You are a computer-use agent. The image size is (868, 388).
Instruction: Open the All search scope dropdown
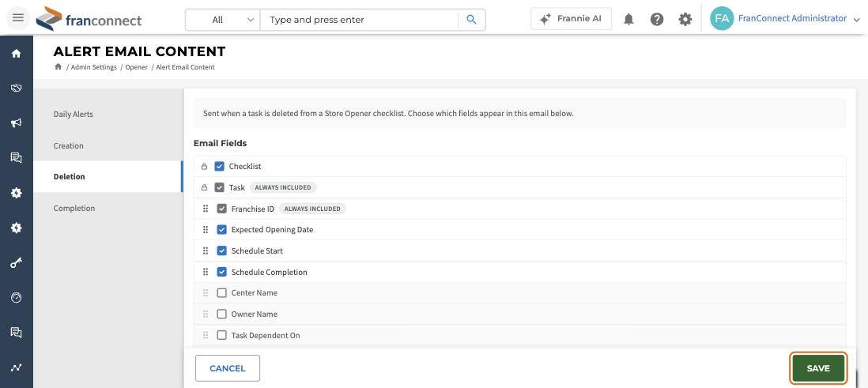click(223, 20)
